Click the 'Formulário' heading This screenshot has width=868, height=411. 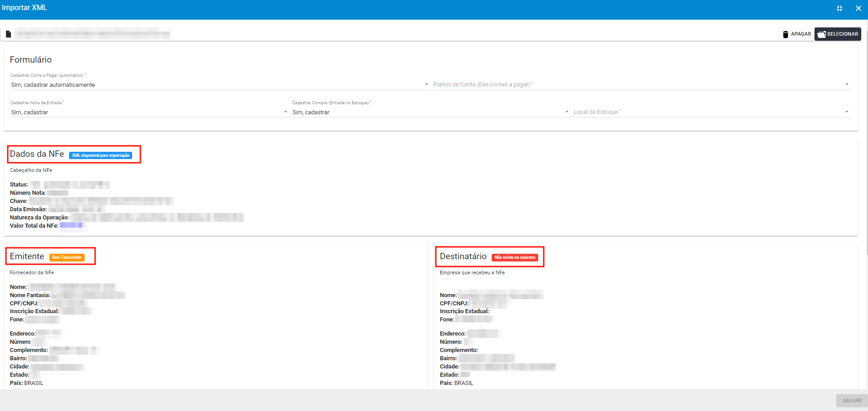[x=31, y=60]
